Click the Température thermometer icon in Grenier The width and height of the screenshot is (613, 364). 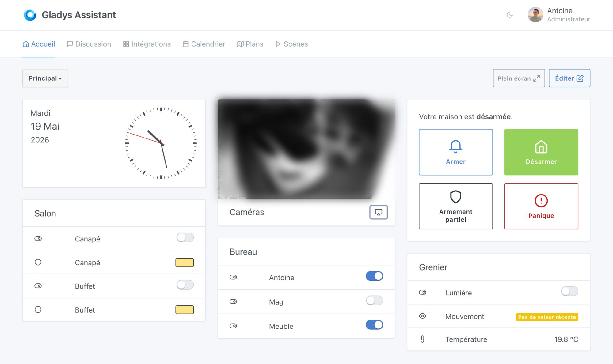point(422,339)
